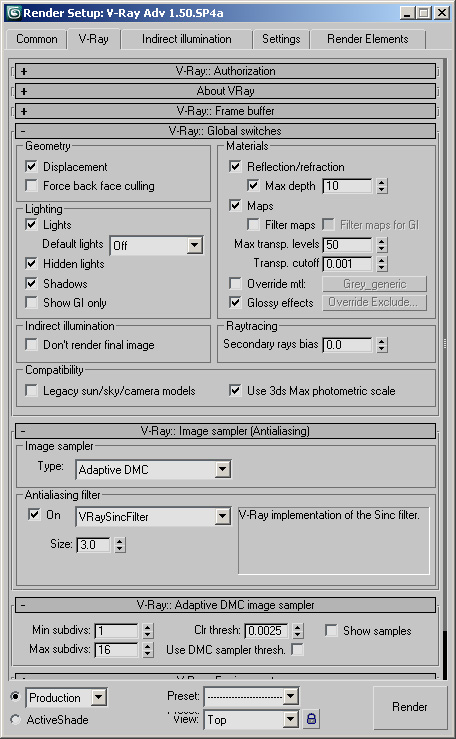Adjust antialiasing filter Size spinner

120,545
